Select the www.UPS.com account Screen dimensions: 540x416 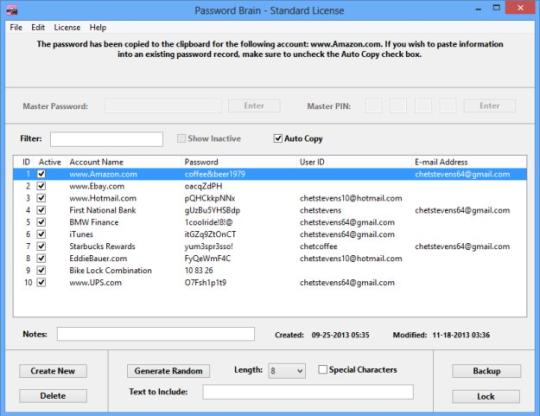coord(95,283)
